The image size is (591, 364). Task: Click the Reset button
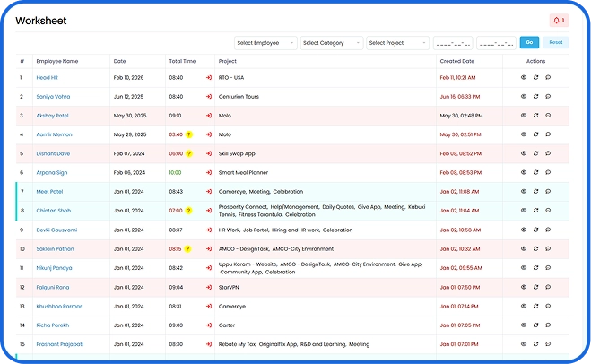tap(556, 42)
